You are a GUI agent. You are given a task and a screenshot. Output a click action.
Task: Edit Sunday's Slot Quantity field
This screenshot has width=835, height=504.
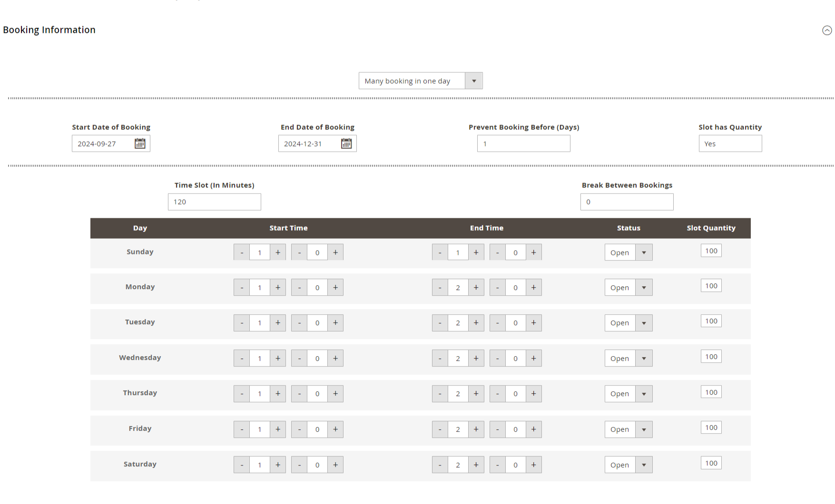pos(711,251)
